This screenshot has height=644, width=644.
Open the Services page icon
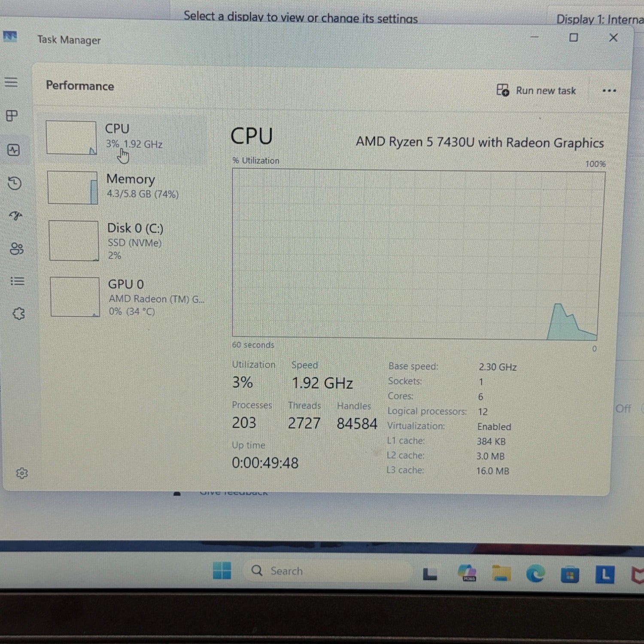(x=18, y=314)
